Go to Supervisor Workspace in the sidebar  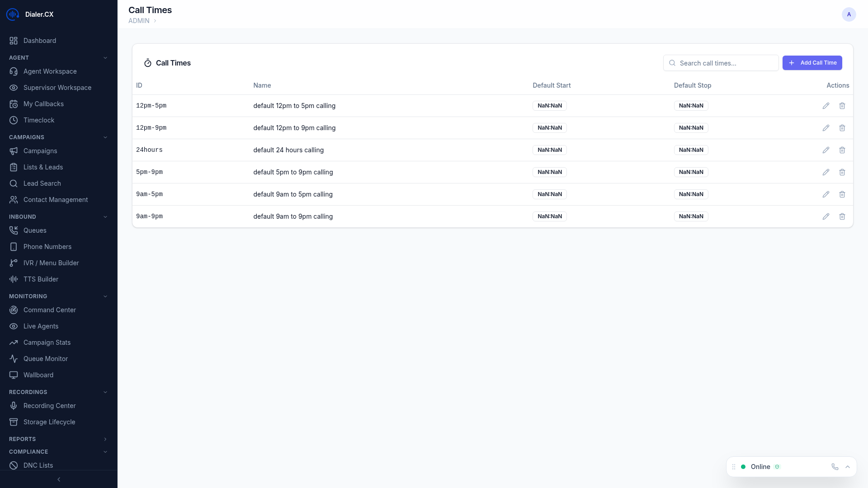coord(57,88)
